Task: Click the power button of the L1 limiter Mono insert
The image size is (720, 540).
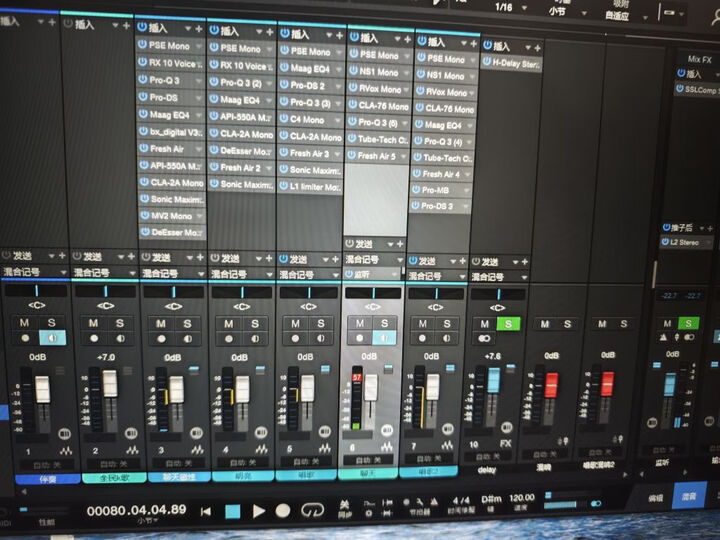Action: (x=283, y=186)
